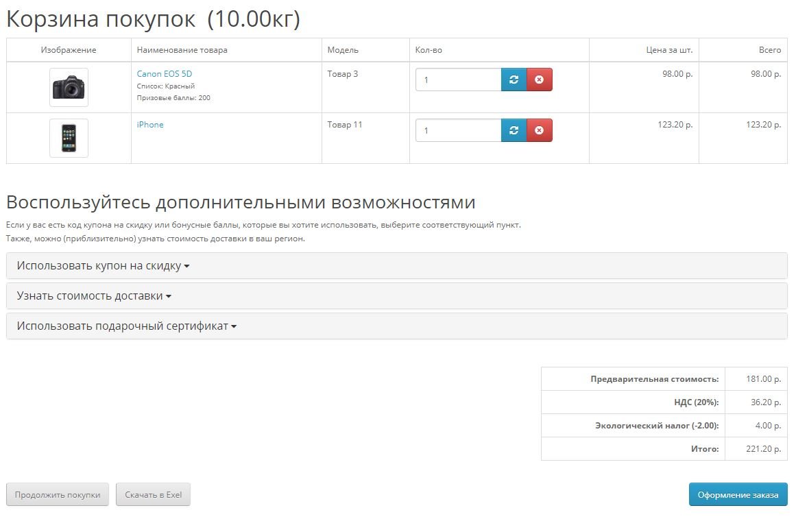The height and width of the screenshot is (532, 796).
Task: Select 'Экологический налог (-2.00):' label
Action: pos(658,426)
